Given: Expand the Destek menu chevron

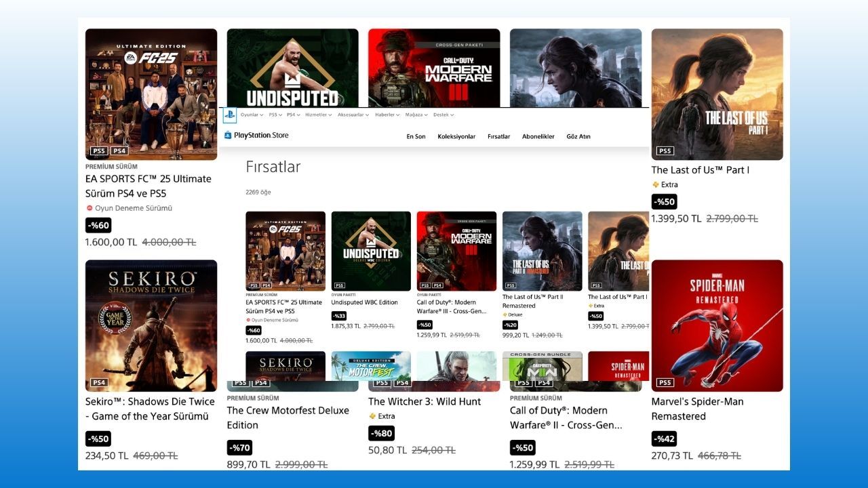Looking at the screenshot, I should tap(452, 115).
